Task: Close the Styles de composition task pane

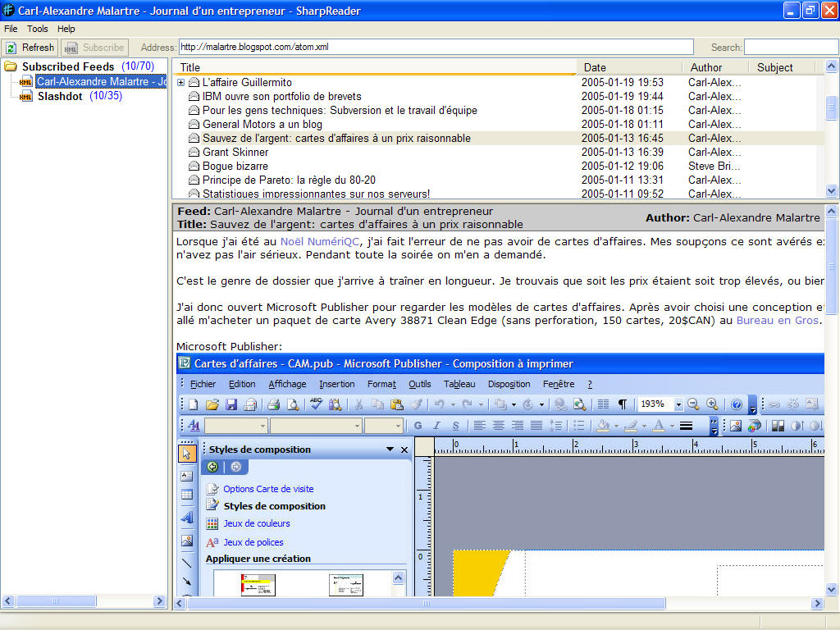Action: click(x=404, y=450)
